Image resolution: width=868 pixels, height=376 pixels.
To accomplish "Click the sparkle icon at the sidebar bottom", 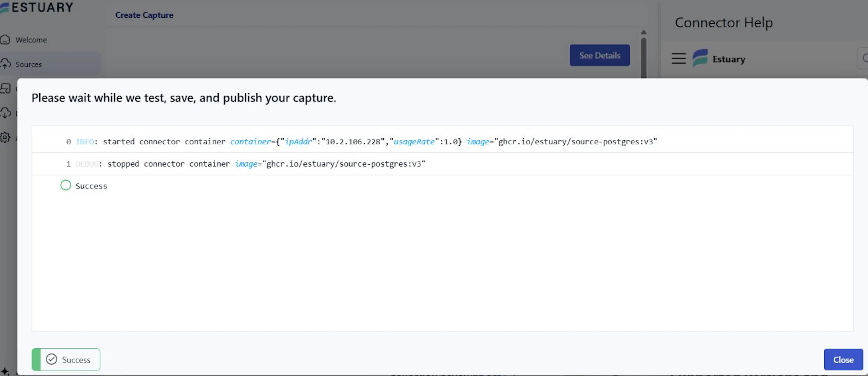I will click(5, 372).
